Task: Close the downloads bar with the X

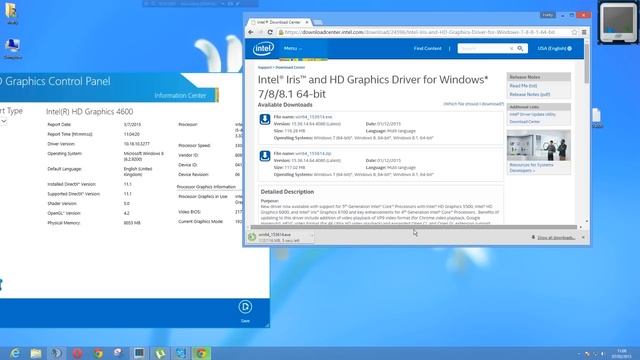Action: 583,237
